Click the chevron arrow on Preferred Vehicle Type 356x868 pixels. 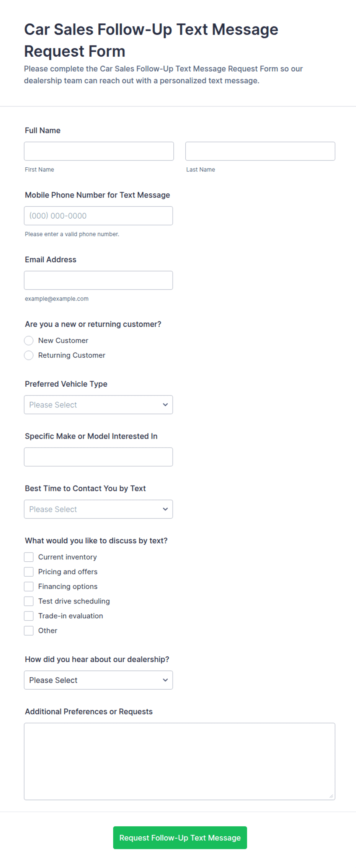tap(165, 405)
